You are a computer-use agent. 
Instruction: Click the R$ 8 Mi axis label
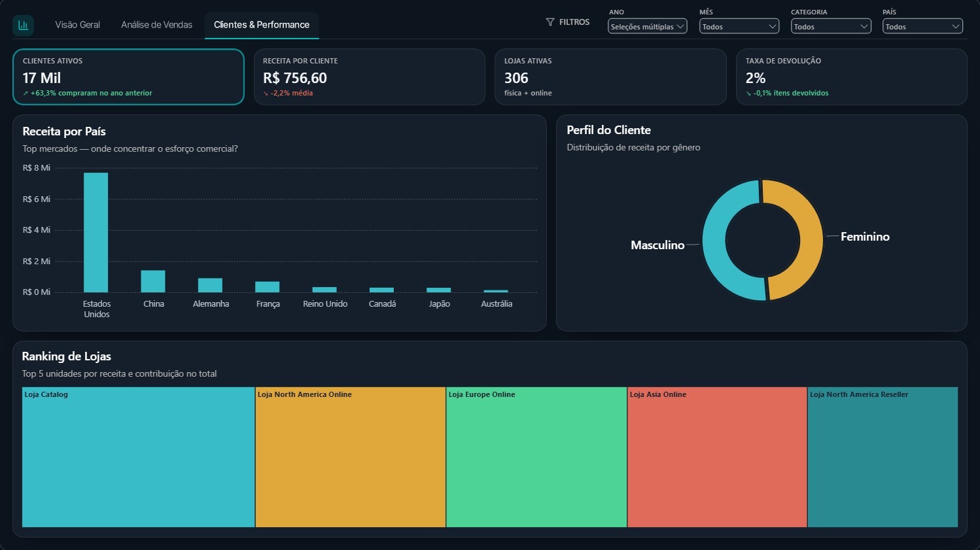[36, 168]
